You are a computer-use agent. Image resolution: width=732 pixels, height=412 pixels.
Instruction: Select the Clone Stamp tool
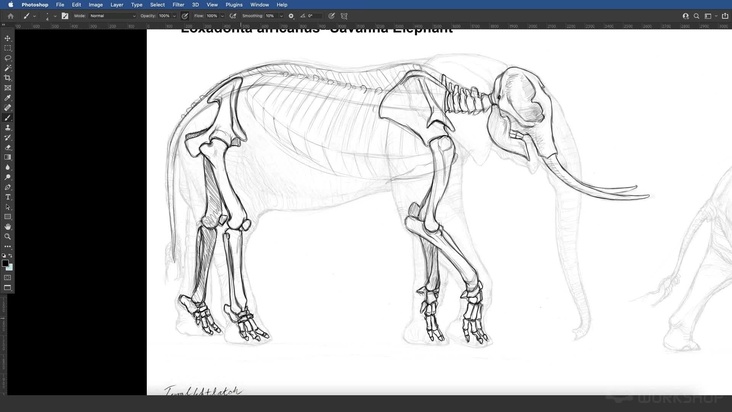point(7,127)
